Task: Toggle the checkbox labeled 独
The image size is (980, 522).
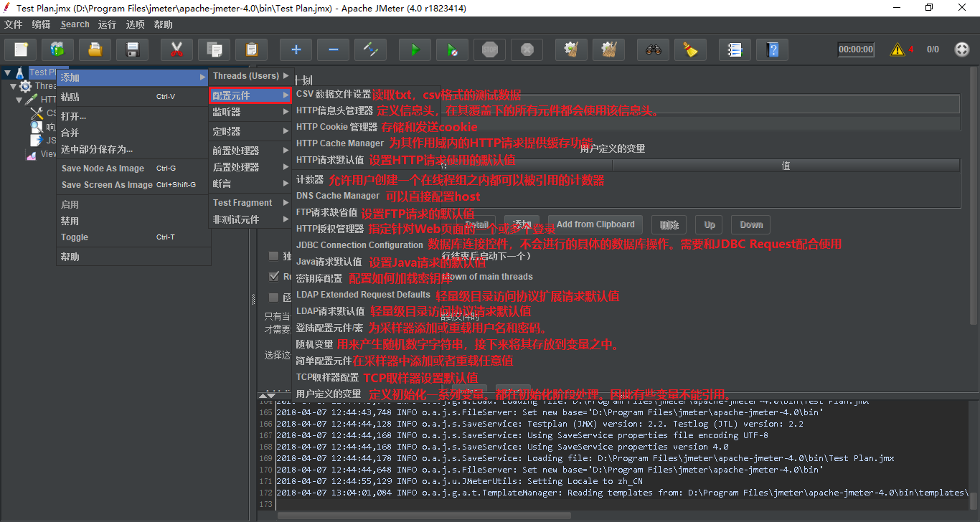Action: [x=273, y=255]
